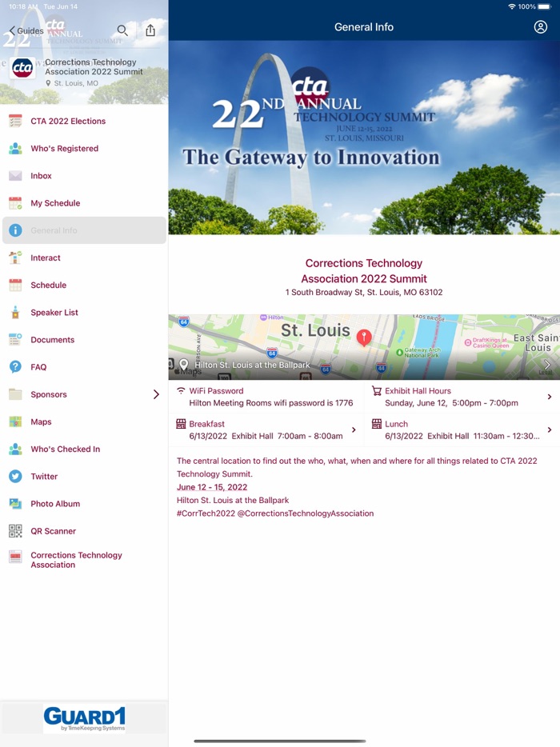Tap the Sponsors folder icon
This screenshot has height=747, width=560.
tap(15, 394)
